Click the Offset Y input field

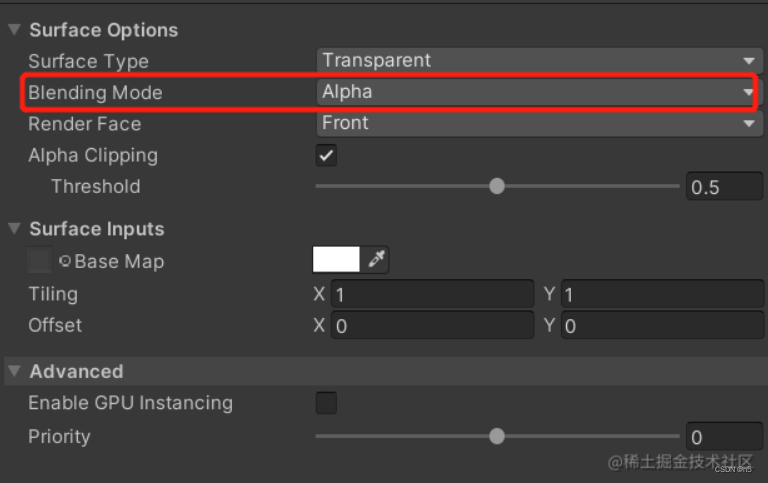(x=662, y=325)
